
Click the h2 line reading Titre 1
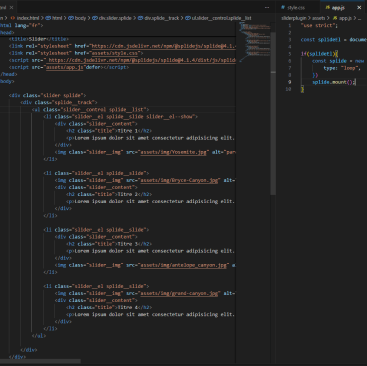coord(109,131)
